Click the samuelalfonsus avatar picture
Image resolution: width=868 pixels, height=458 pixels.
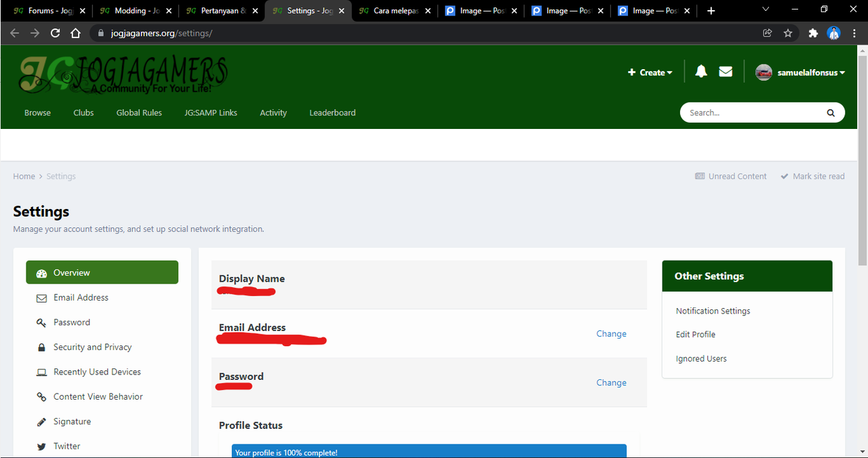pyautogui.click(x=764, y=73)
